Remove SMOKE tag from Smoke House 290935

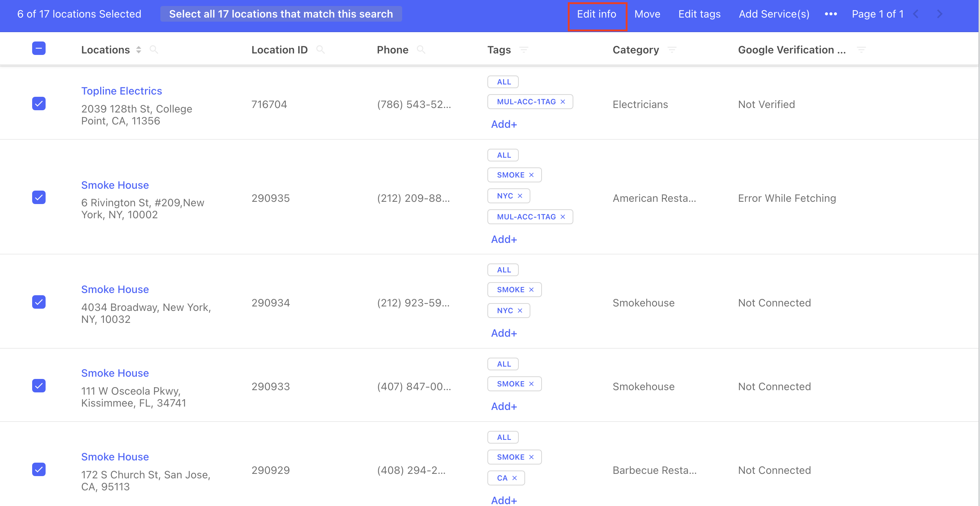click(x=531, y=175)
